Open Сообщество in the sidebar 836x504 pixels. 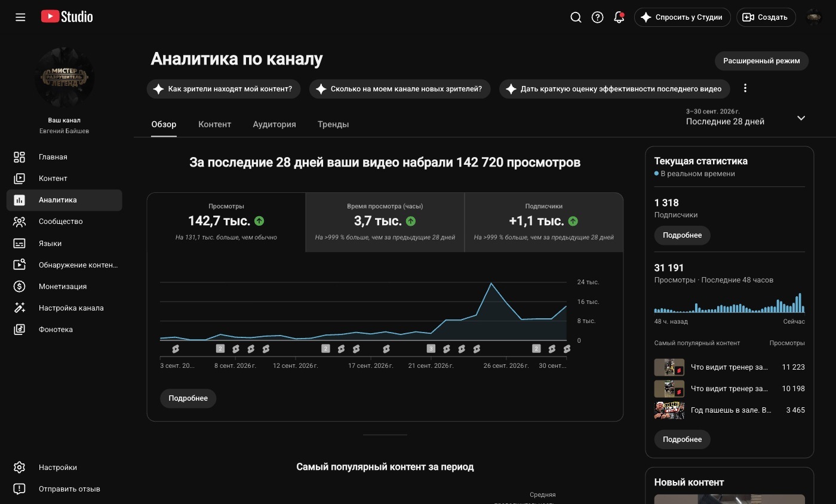point(64,222)
